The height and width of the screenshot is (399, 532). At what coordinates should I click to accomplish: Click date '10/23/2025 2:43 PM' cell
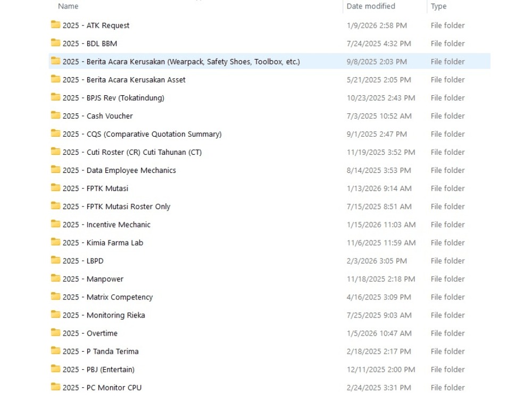[x=381, y=98]
